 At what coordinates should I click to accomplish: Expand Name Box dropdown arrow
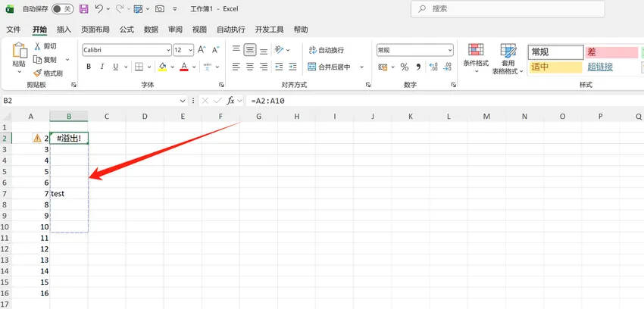click(183, 101)
